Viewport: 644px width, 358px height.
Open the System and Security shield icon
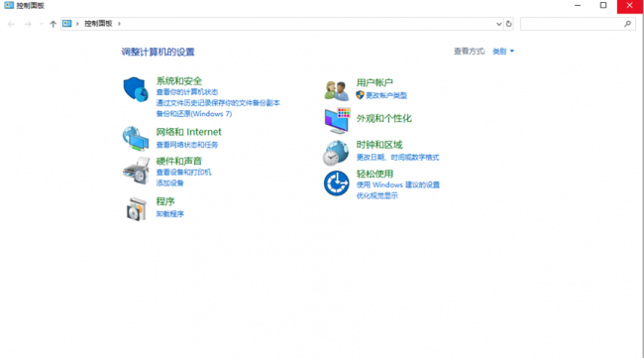tap(136, 89)
